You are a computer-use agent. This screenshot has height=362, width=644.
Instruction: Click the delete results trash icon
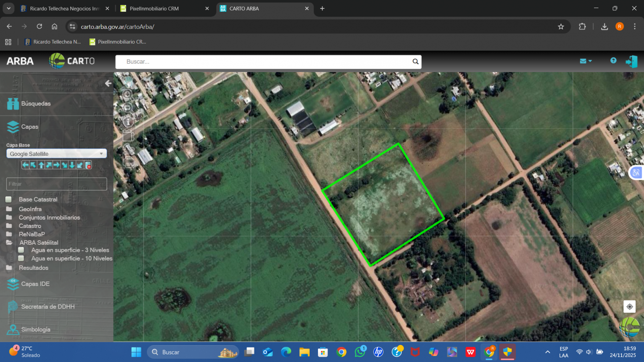click(88, 165)
